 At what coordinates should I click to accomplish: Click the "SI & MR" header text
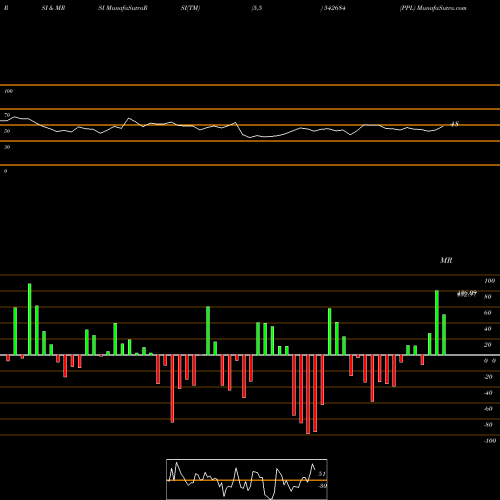53,8
